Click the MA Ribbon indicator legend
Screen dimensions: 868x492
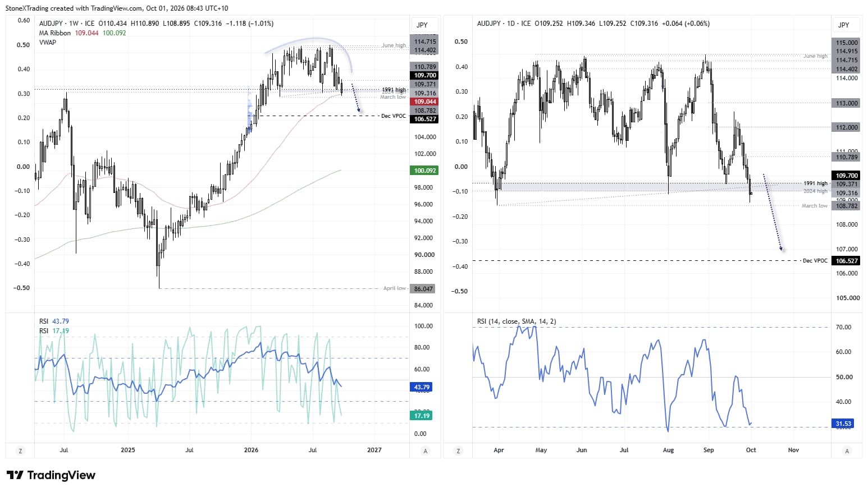pyautogui.click(x=55, y=33)
